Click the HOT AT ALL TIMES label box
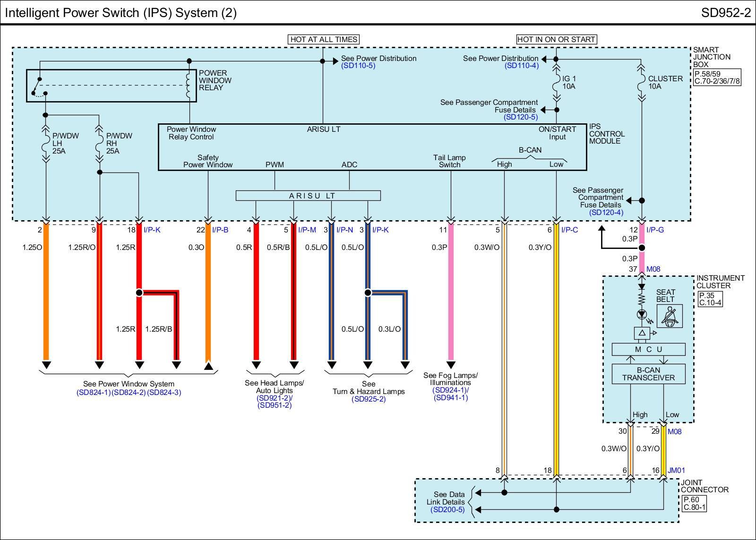This screenshot has height=540, width=756. [324, 39]
